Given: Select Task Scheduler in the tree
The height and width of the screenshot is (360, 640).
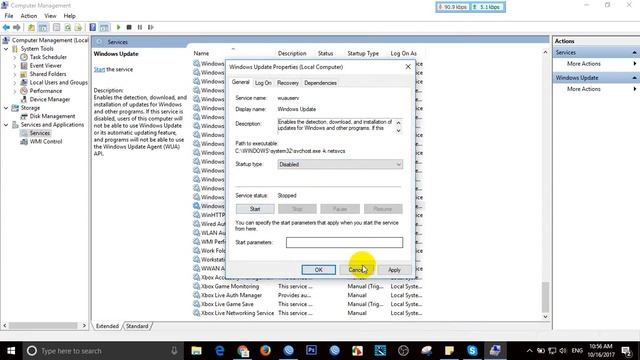Looking at the screenshot, I should (x=48, y=57).
